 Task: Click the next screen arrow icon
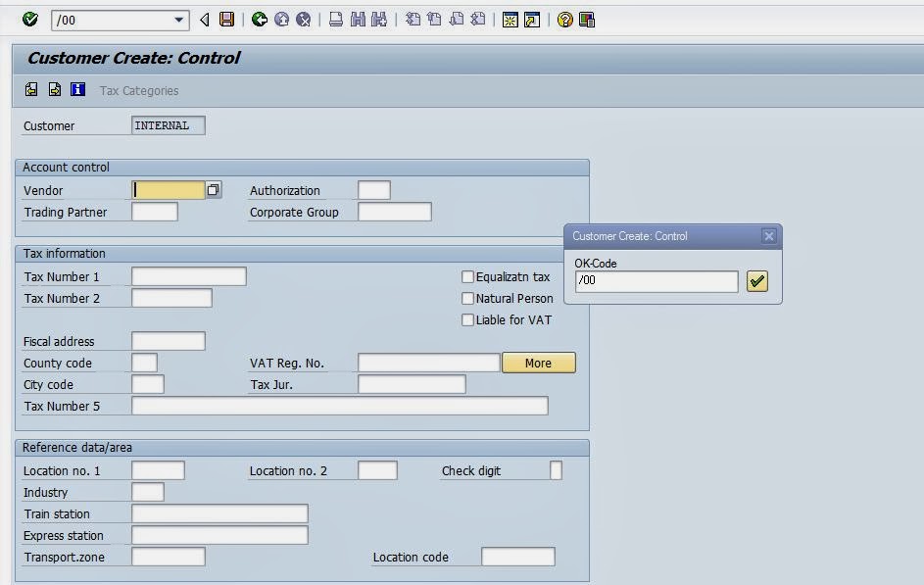click(x=54, y=89)
